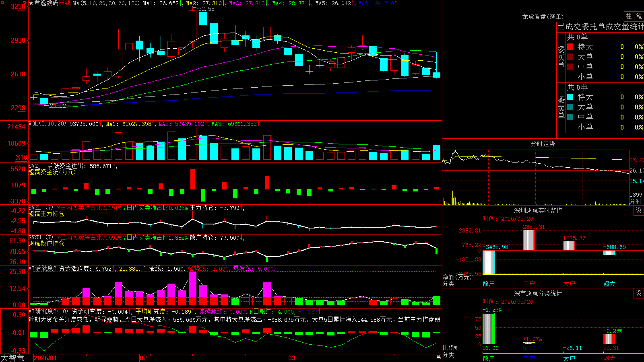The height and width of the screenshot is (362, 644).
Task: Click the red 特大 buy-order color swatch
Action: pos(570,47)
